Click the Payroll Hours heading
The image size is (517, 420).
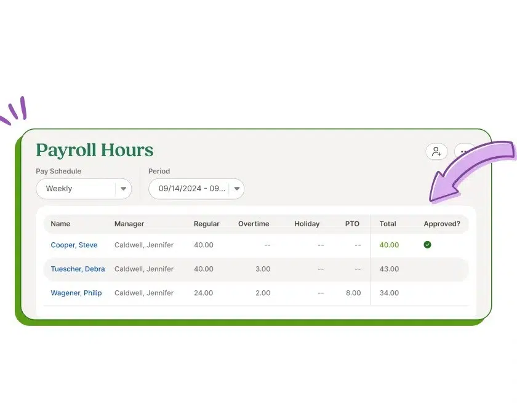pos(94,150)
